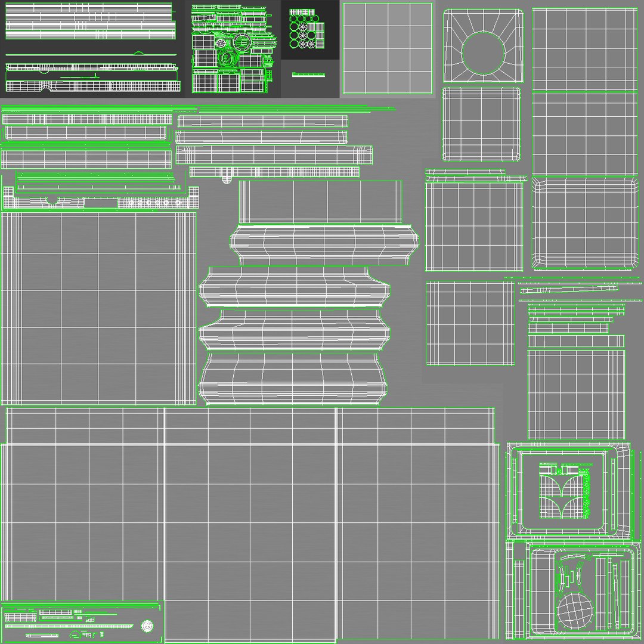Click the largest rectangular grid island at bottom

coord(250,524)
